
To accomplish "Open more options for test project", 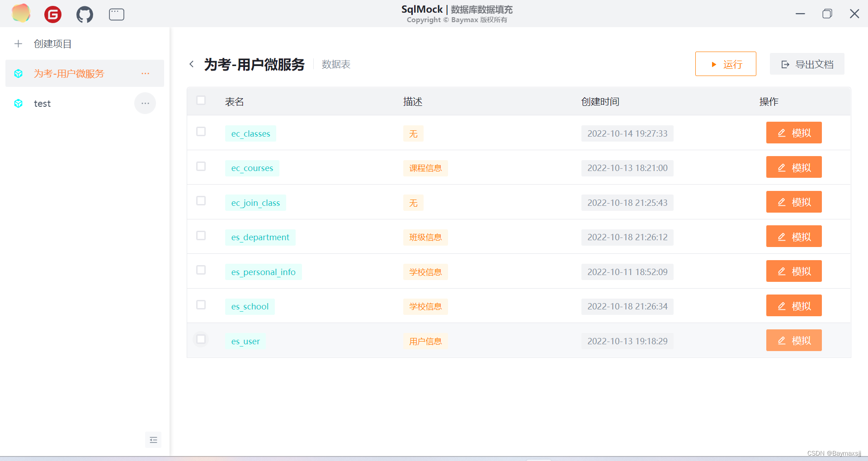I will (x=145, y=103).
